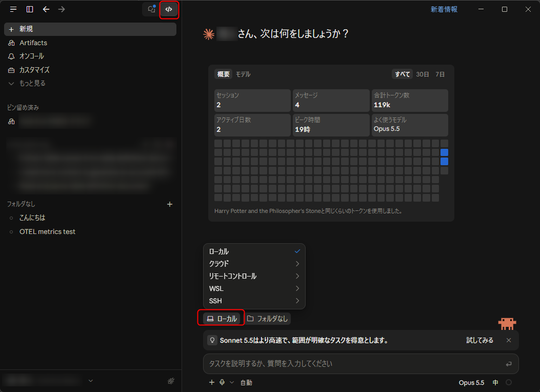540x392 pixels.
Task: Click the メッセージ count card
Action: tap(331, 101)
